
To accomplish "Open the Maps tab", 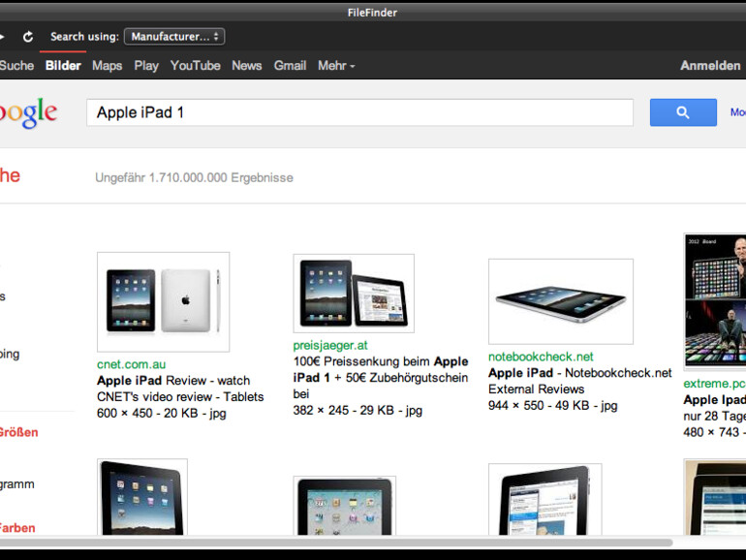I will [x=107, y=66].
